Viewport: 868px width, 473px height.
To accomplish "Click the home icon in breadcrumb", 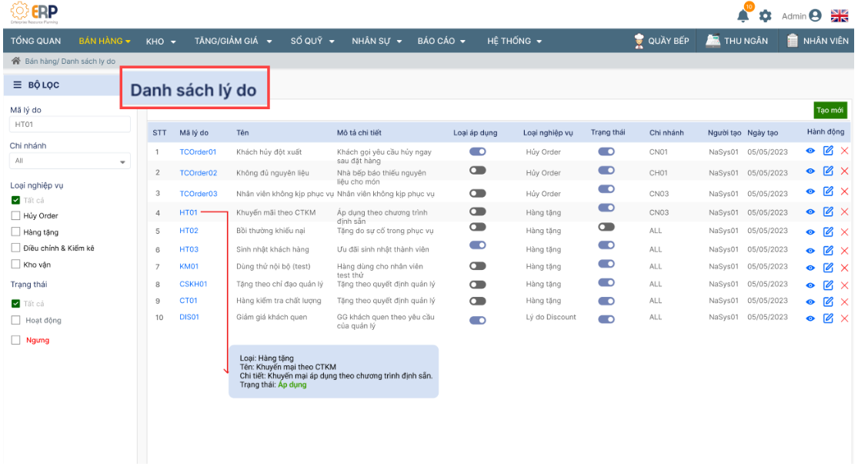I will pyautogui.click(x=15, y=61).
